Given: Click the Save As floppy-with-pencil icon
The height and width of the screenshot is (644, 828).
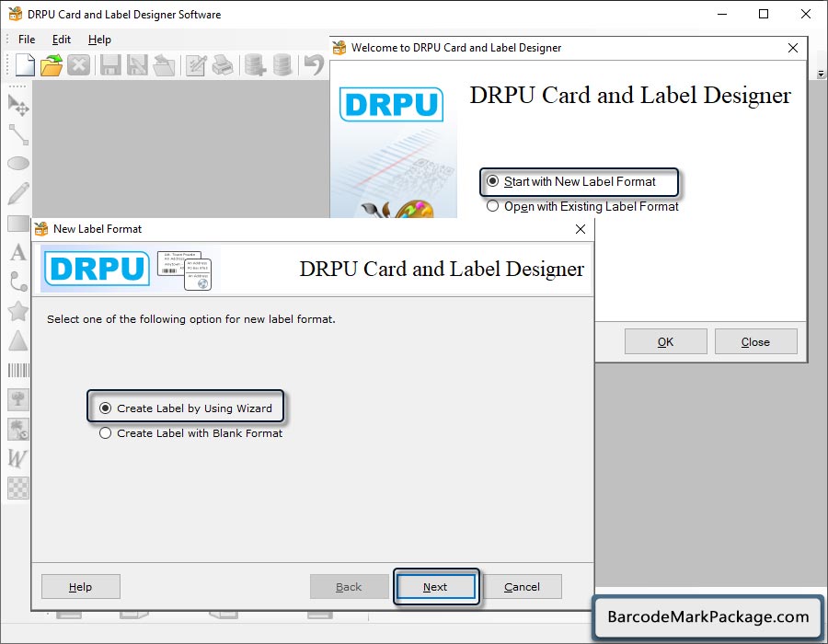Looking at the screenshot, I should point(137,65).
